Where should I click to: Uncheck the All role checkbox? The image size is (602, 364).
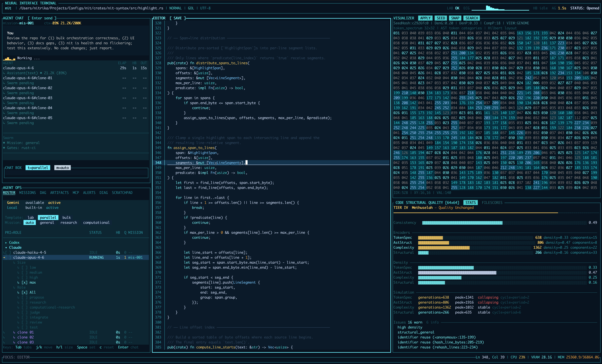(x=24, y=292)
